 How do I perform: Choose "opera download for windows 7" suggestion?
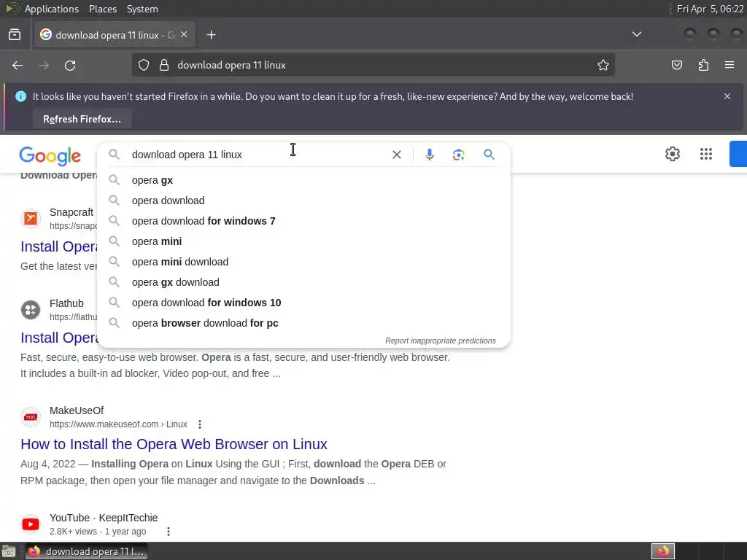[x=303, y=221]
